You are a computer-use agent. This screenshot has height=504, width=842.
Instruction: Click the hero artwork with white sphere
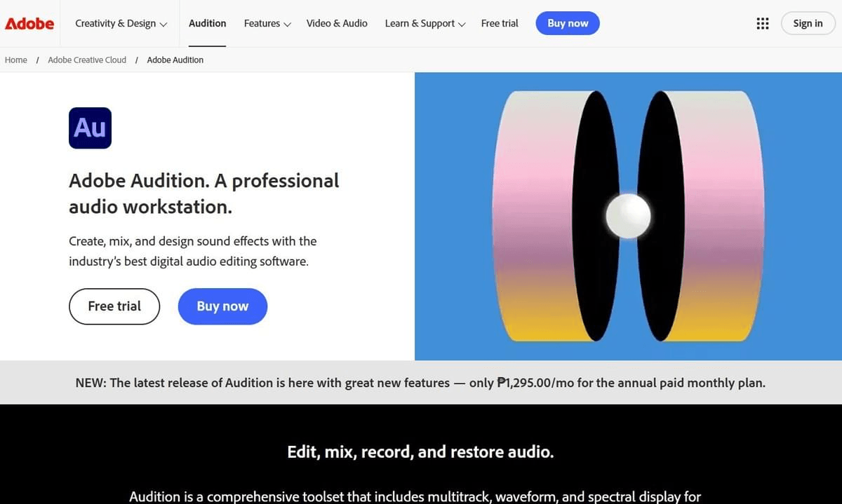628,216
